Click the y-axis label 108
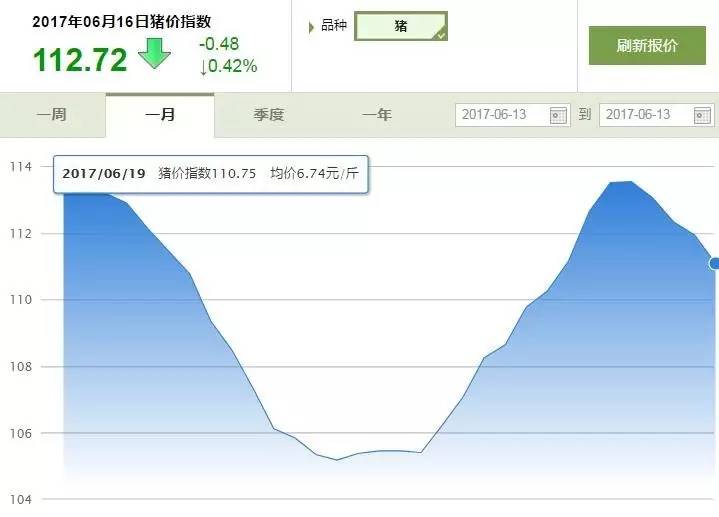The width and height of the screenshot is (719, 517). 21,367
